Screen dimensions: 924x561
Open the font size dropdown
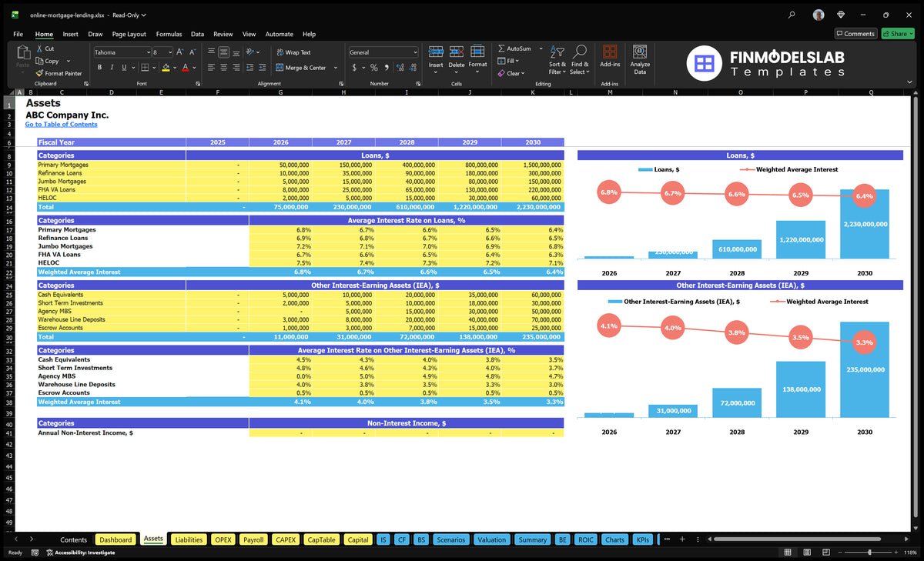169,52
